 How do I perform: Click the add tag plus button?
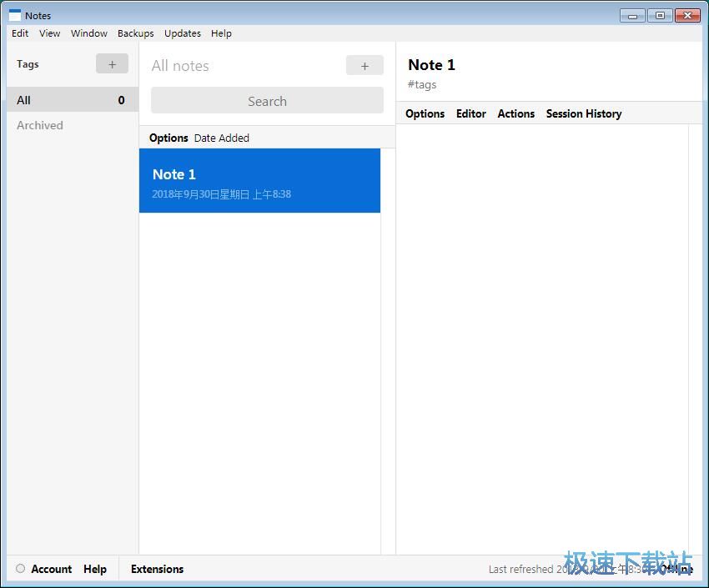click(112, 64)
